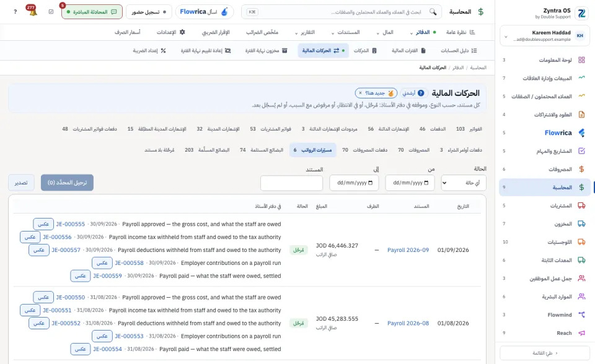
Task: Open the human resources (الموارد البشرية) sidebar icon
Action: (x=581, y=297)
